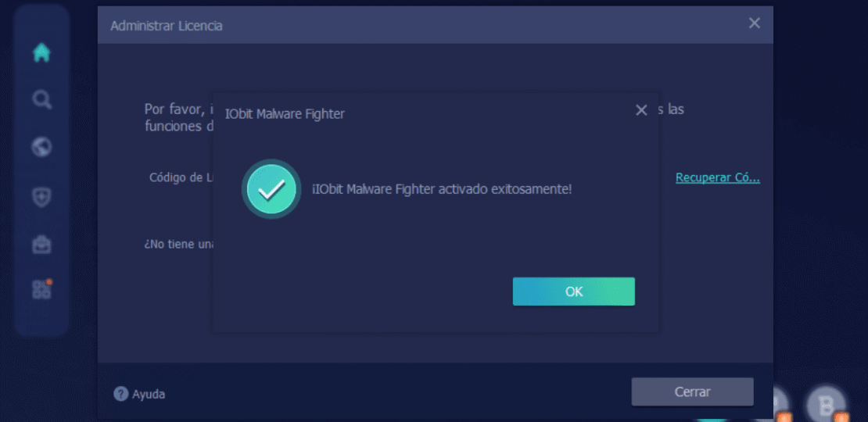
Task: Click the 'activado exitosamente' message text
Action: 442,189
